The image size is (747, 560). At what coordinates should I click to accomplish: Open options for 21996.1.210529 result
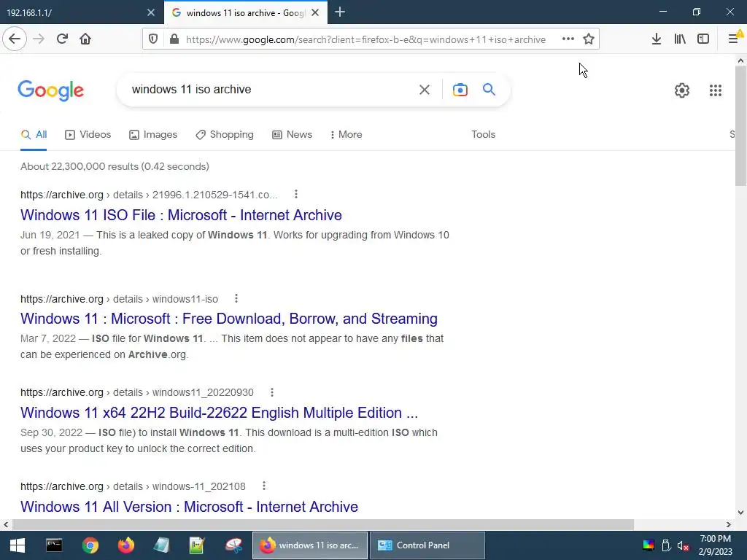point(296,194)
